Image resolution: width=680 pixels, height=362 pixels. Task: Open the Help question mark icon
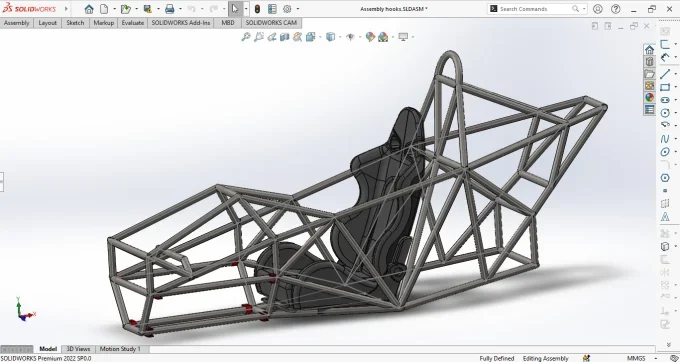[x=615, y=9]
